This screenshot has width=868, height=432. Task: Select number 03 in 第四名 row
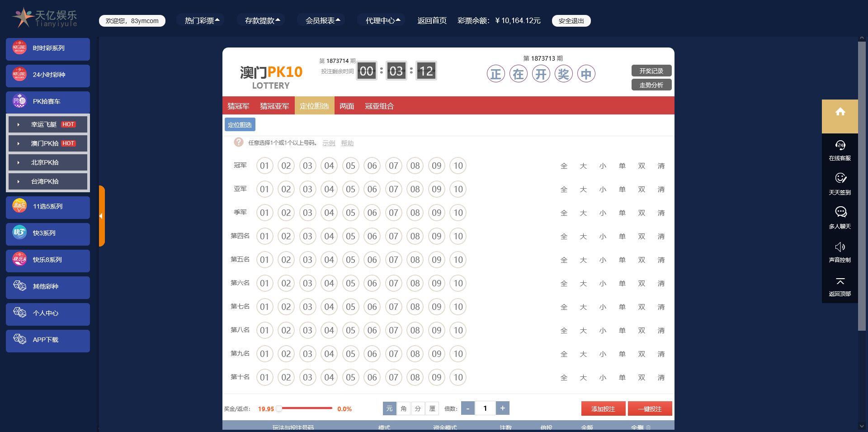click(x=307, y=236)
